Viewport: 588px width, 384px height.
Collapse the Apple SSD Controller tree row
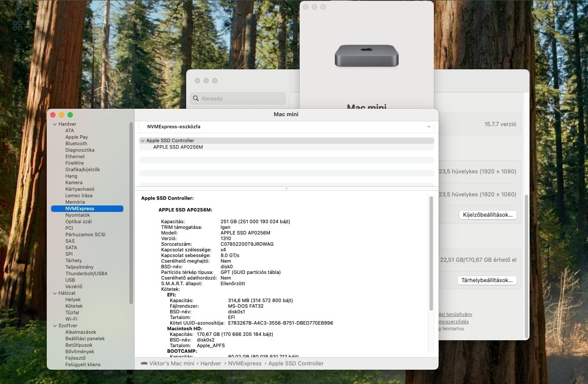click(x=142, y=140)
